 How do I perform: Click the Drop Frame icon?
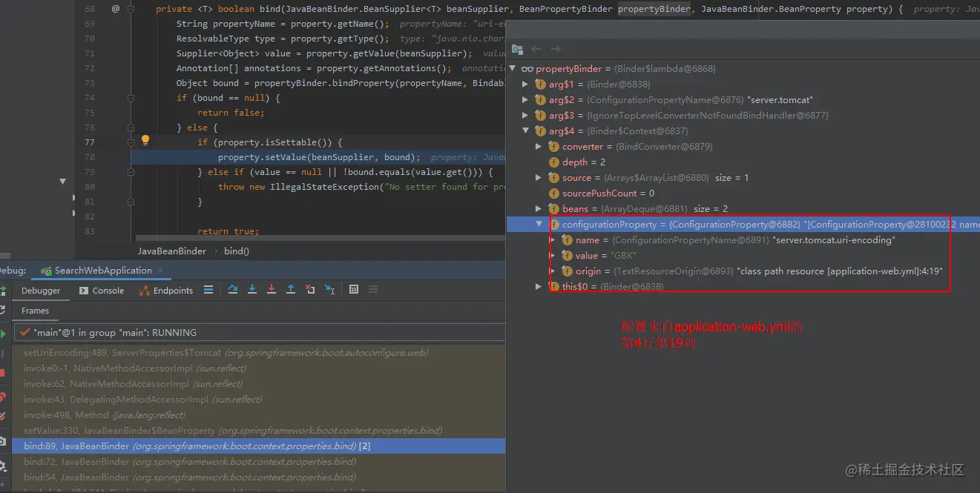[x=310, y=290]
